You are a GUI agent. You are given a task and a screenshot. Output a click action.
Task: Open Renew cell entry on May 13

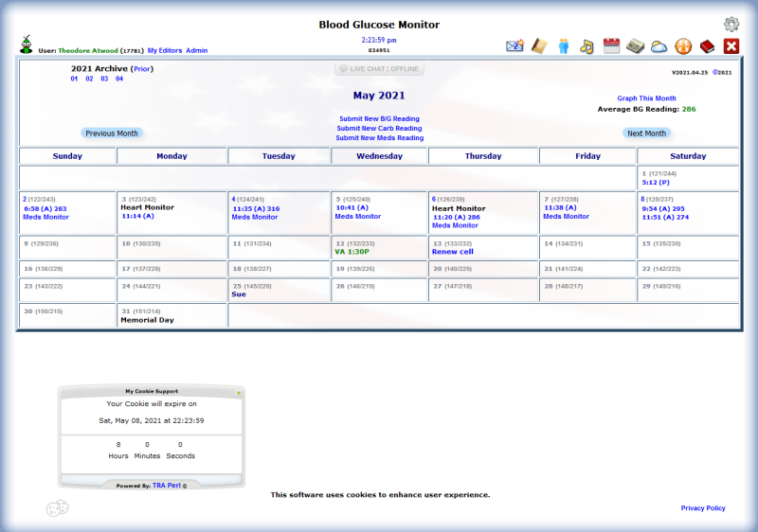(453, 252)
